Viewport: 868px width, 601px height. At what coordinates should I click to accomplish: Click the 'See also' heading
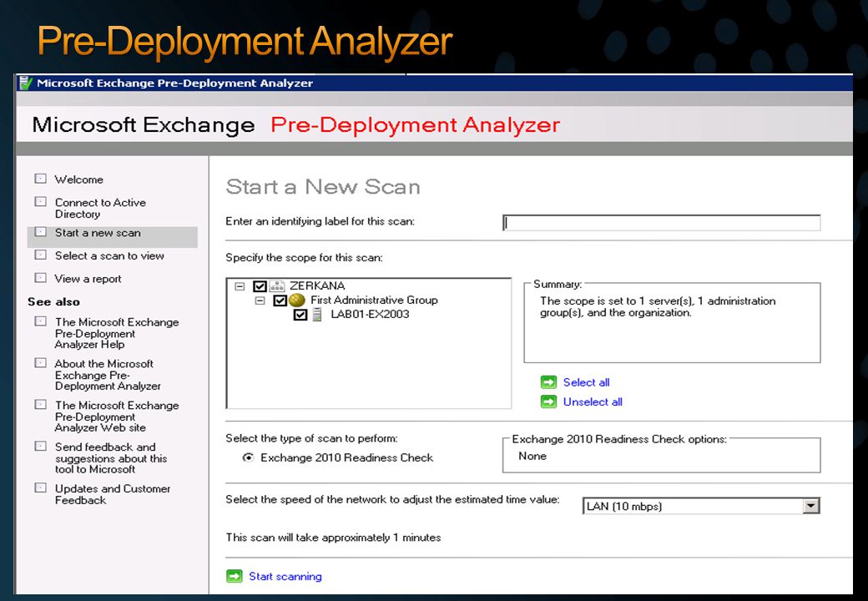pyautogui.click(x=53, y=302)
